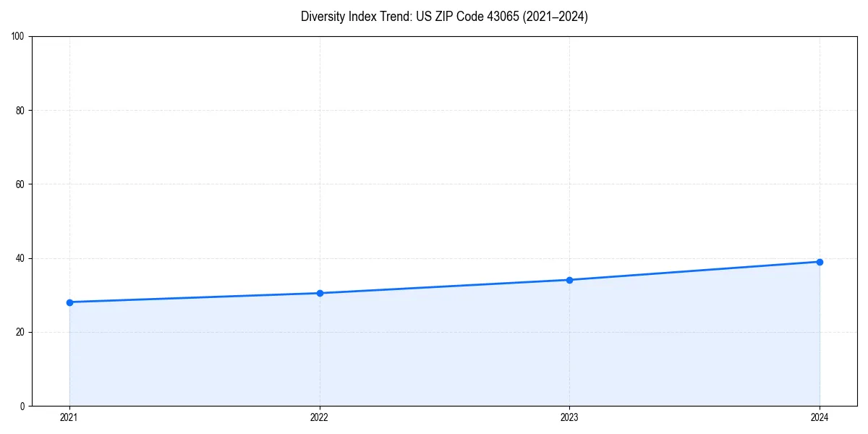Screen dimensions: 868x434
Task: Click the 2021 data point marker
Action: tap(69, 302)
